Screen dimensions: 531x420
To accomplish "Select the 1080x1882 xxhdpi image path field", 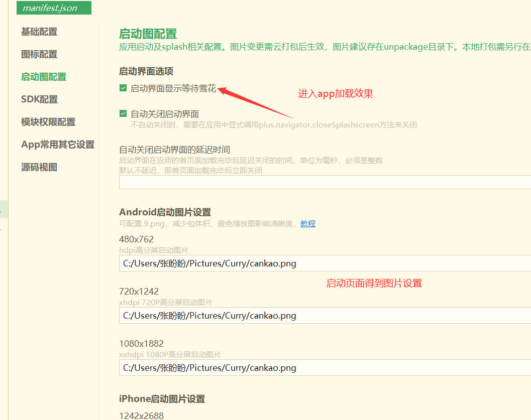I will tap(325, 368).
